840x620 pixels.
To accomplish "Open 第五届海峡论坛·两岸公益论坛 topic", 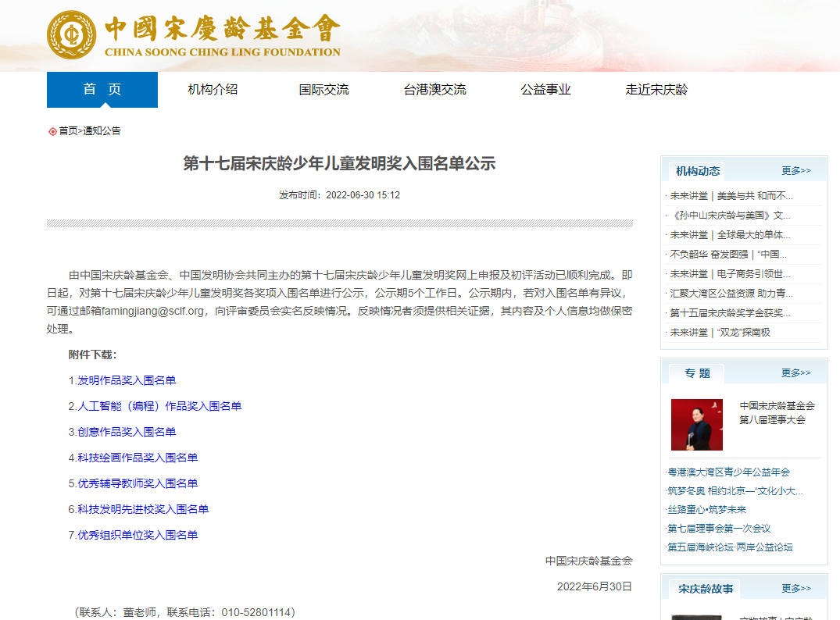I will [730, 547].
